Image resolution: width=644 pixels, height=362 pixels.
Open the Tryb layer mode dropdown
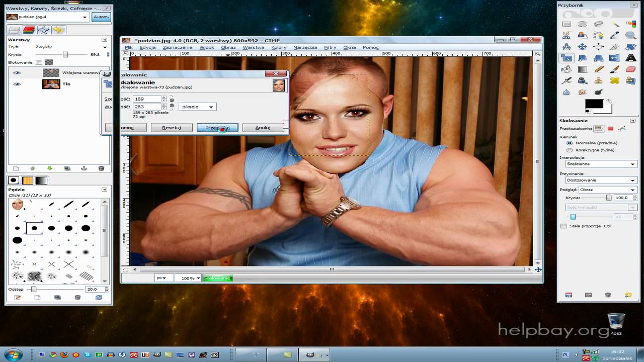[71, 47]
